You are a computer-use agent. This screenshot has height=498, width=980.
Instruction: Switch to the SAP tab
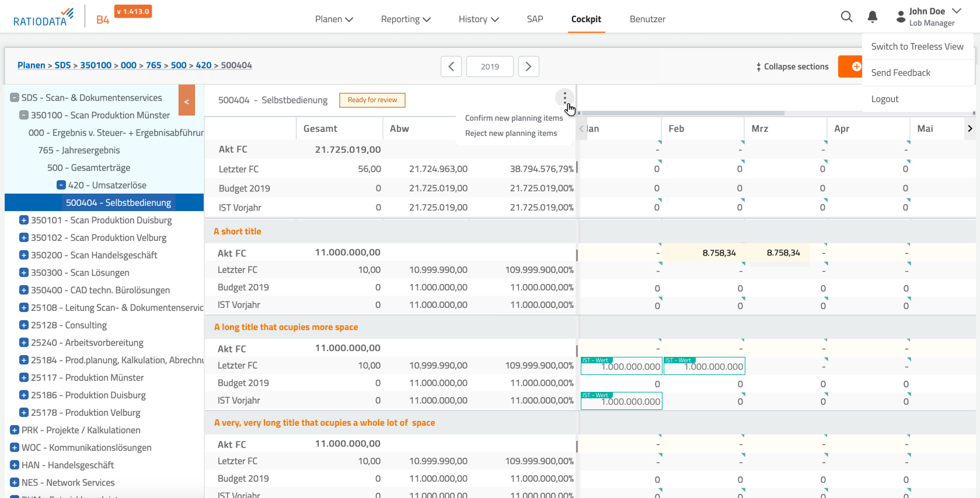tap(535, 19)
